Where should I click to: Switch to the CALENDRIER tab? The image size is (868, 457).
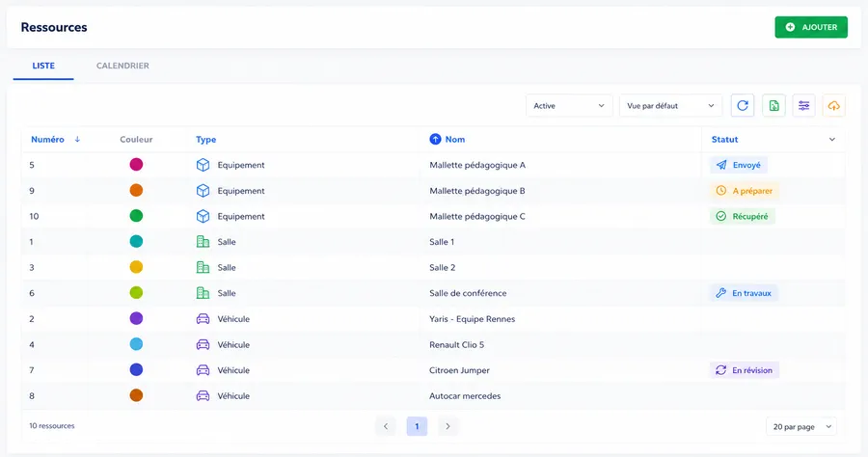tap(122, 66)
